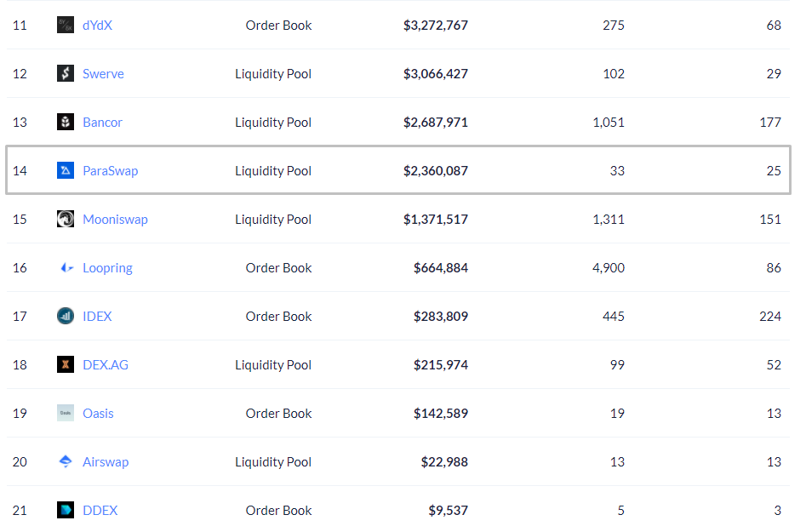Click the Oasis logo icon
This screenshot has height=532, width=806.
[x=66, y=414]
